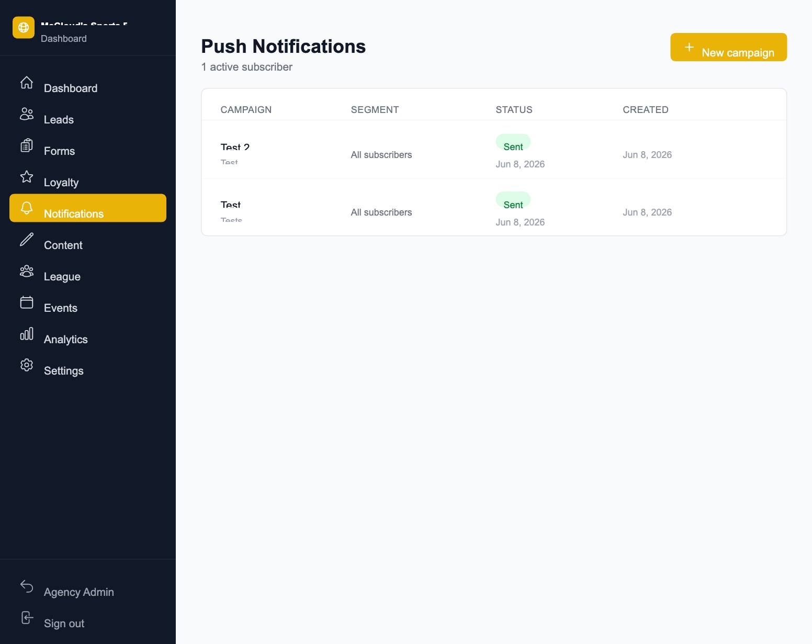View the Analytics page
Screen dimensions: 812x644
tap(88, 334)
